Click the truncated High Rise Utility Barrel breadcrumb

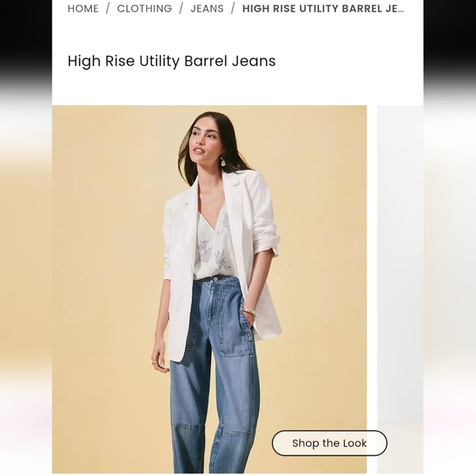[x=323, y=8]
